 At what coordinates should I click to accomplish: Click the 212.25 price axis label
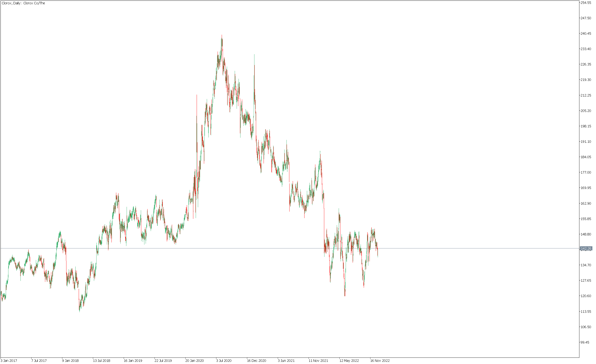tap(586, 95)
